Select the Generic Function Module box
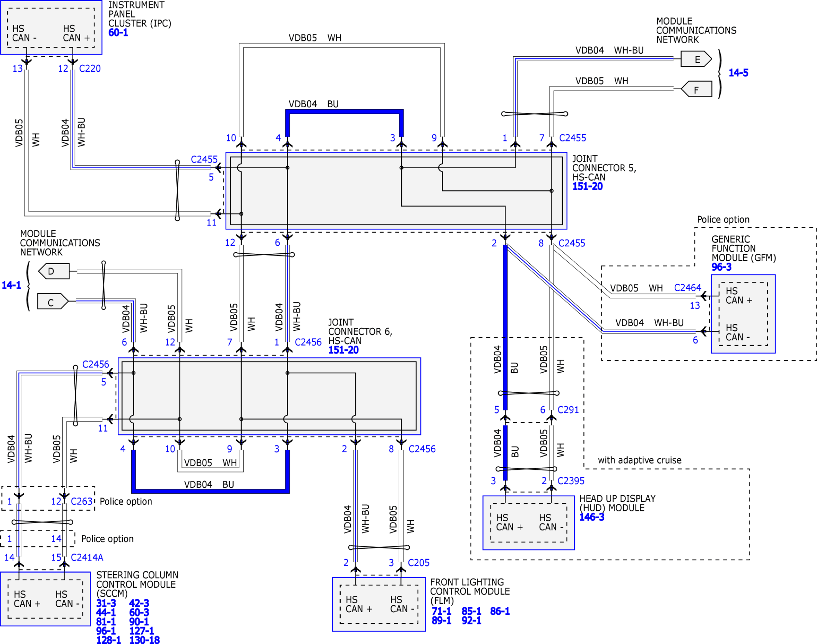Image resolution: width=817 pixels, height=644 pixels. point(743,314)
